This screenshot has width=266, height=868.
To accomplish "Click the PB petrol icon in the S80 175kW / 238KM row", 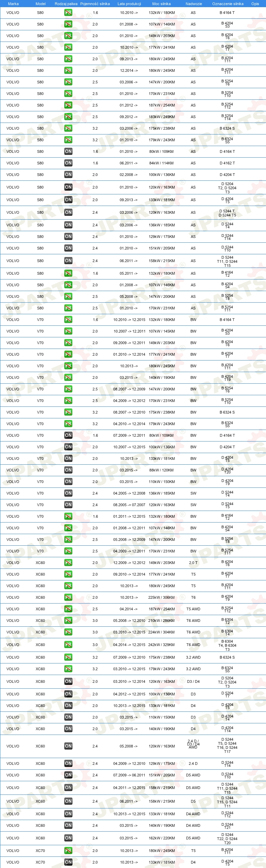I will click(68, 128).
